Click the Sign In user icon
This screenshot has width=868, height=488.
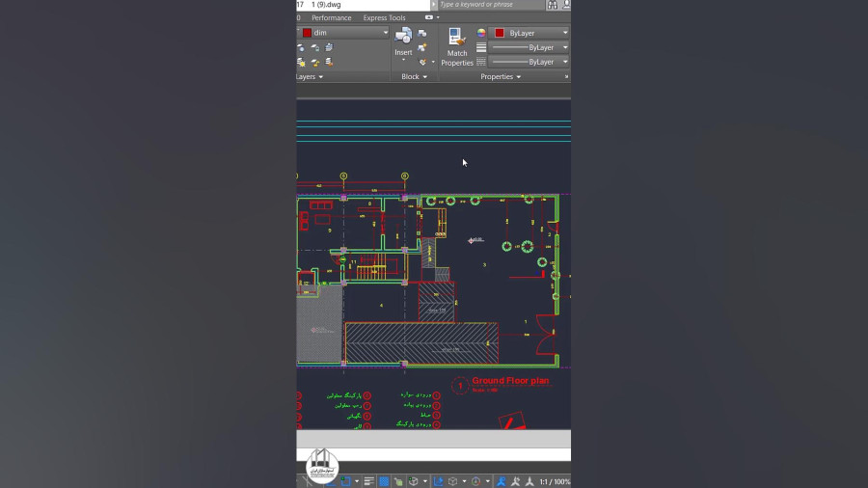click(x=566, y=5)
